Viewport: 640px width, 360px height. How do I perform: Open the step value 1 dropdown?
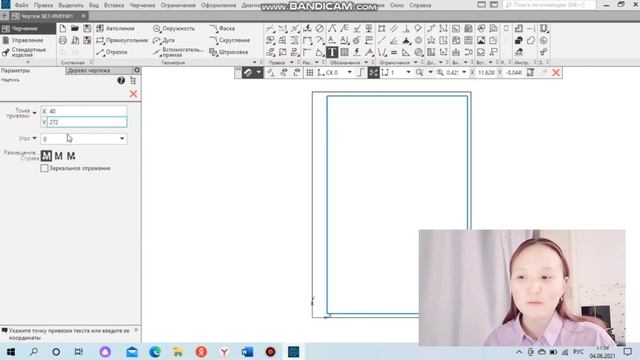408,73
